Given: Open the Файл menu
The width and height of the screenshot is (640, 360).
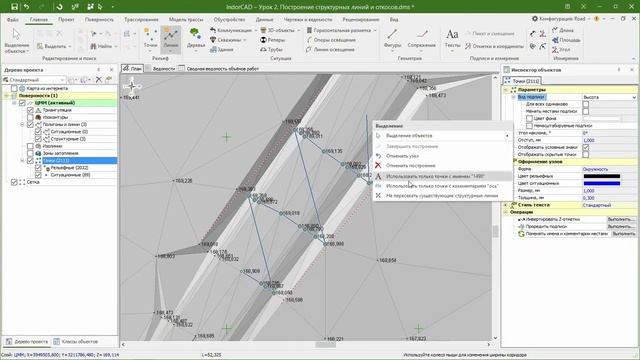Looking at the screenshot, I should (13, 19).
